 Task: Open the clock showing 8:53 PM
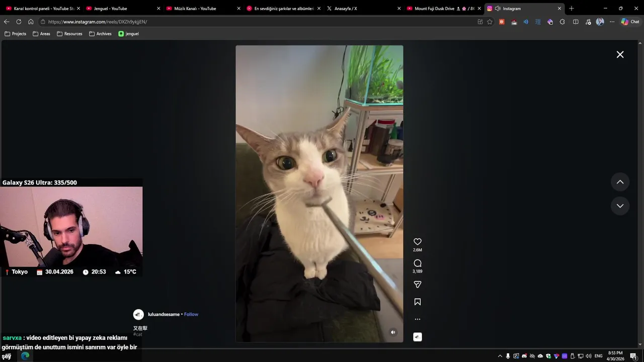(615, 356)
